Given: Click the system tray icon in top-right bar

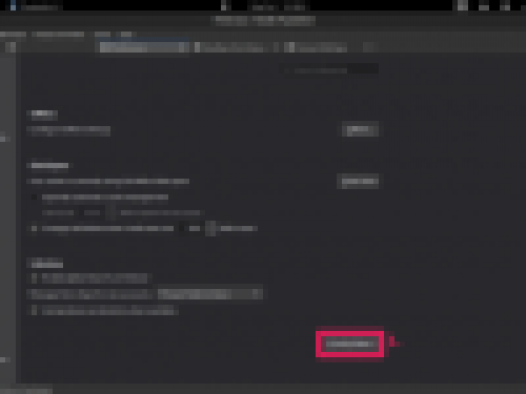Looking at the screenshot, I should (463, 5).
